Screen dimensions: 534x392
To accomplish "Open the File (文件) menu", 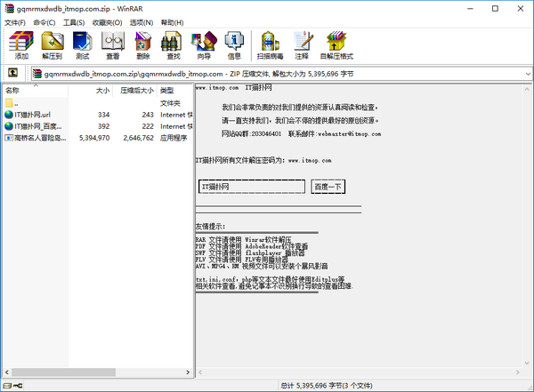I will tap(15, 22).
